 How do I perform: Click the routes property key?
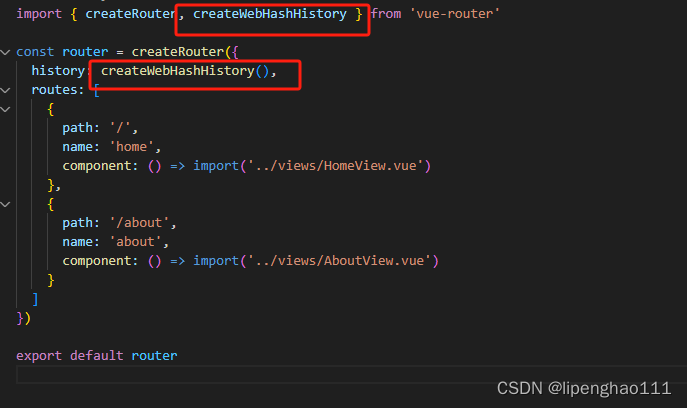[x=53, y=90]
